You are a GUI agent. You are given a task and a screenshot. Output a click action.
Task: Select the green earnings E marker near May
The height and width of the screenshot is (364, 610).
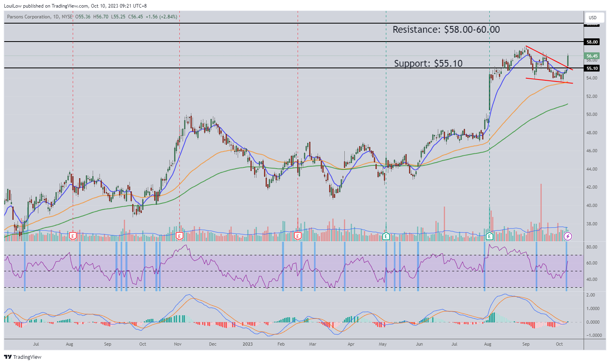click(x=386, y=236)
